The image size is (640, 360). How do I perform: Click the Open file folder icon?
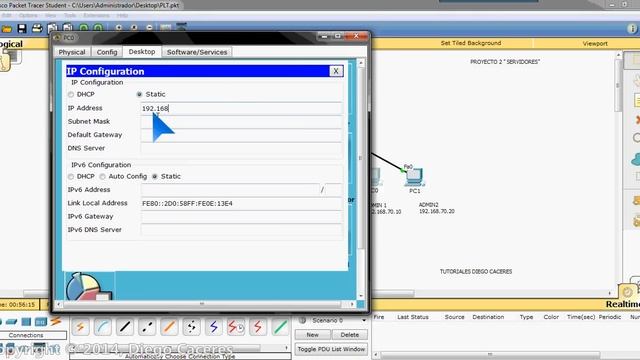pyautogui.click(x=7, y=29)
